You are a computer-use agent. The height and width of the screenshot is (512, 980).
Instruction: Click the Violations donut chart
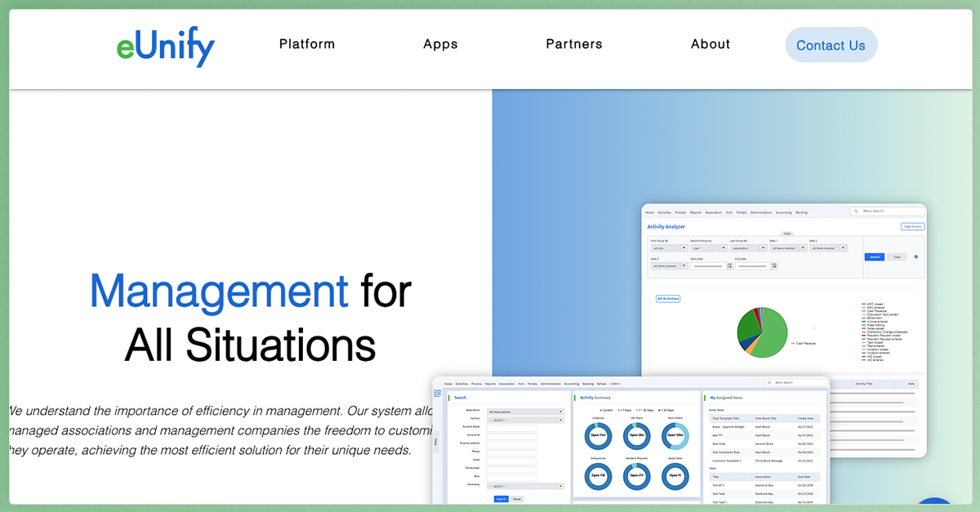point(598,436)
